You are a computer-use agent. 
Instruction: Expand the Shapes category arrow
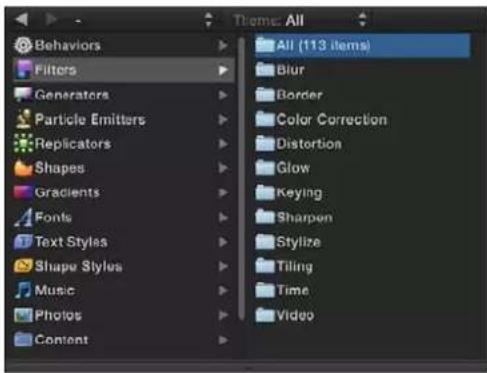(x=223, y=168)
